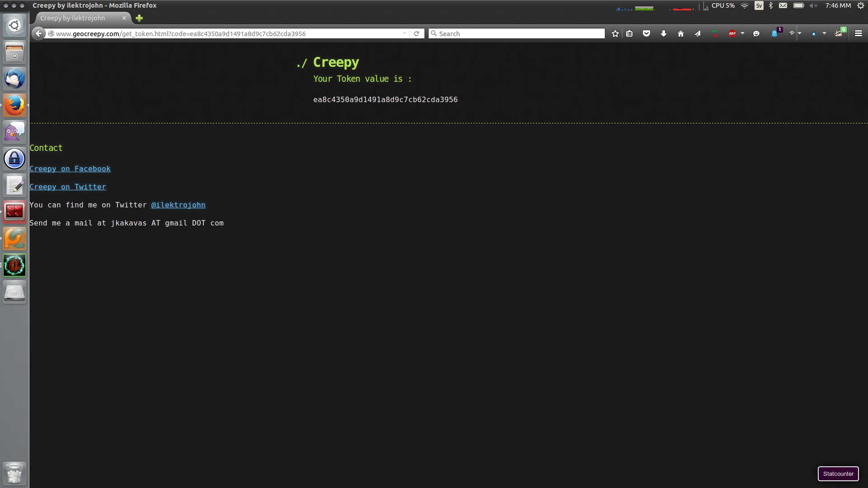Close the Creepy by ilektrojohn tab
868x488 pixels.
pos(124,18)
